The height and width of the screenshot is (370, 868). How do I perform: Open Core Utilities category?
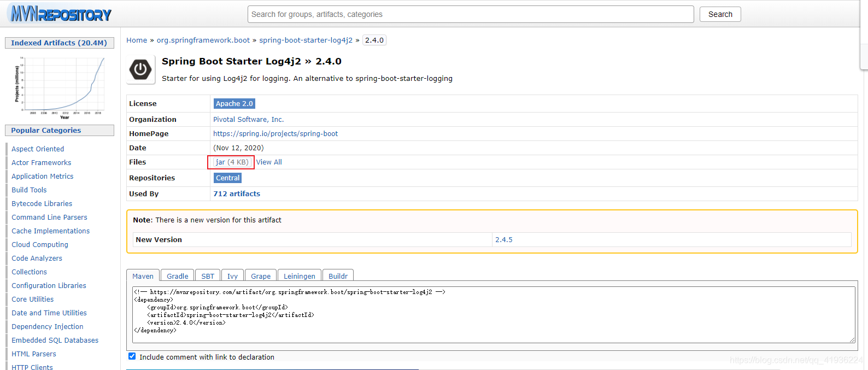click(33, 299)
